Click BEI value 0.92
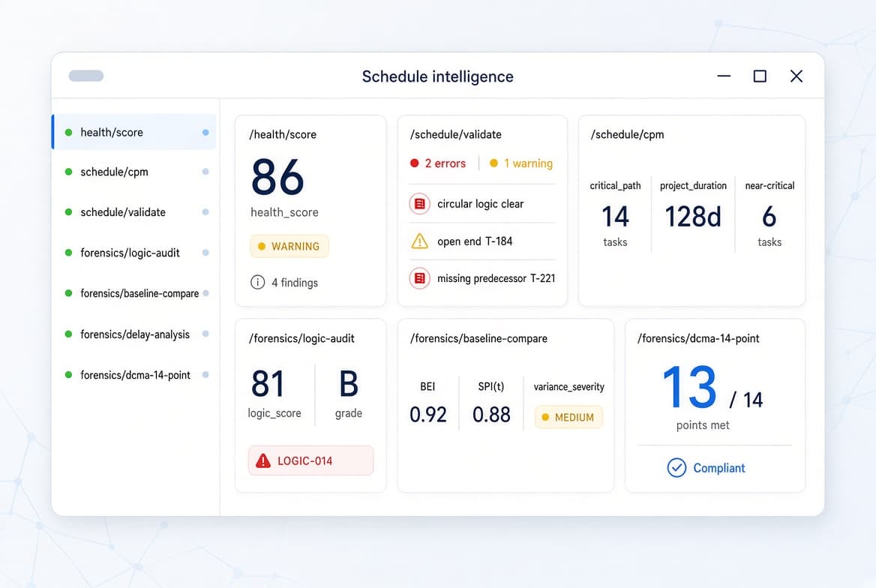 [x=428, y=415]
